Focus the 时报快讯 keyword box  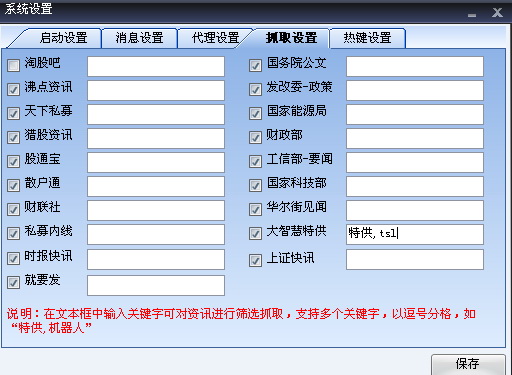pos(156,259)
